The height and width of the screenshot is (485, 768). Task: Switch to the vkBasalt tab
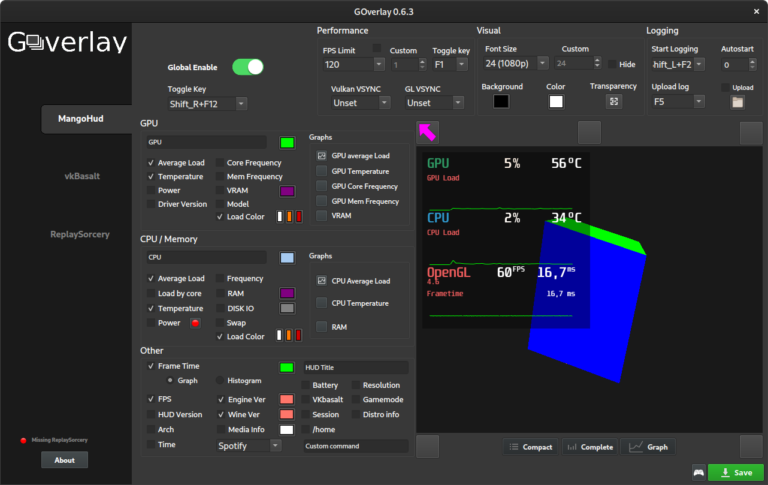(x=82, y=176)
